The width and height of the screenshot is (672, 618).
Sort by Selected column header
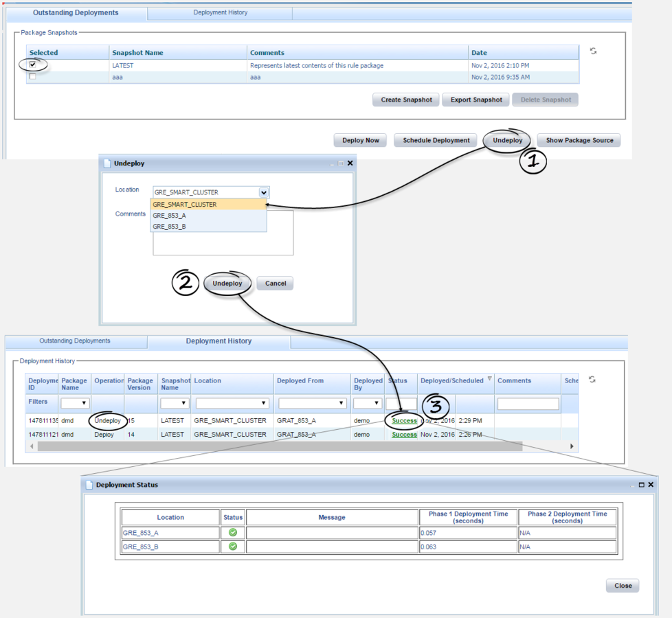67,52
